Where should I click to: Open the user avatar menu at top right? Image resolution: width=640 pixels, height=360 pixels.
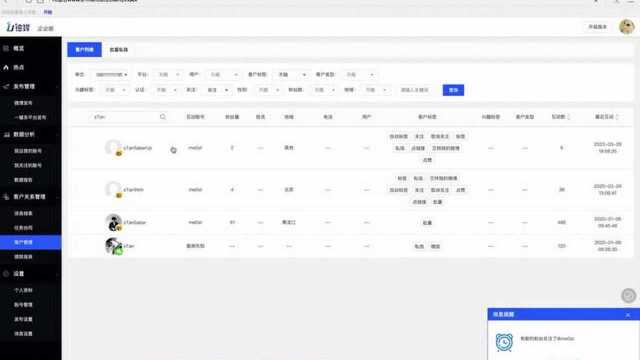tap(626, 27)
